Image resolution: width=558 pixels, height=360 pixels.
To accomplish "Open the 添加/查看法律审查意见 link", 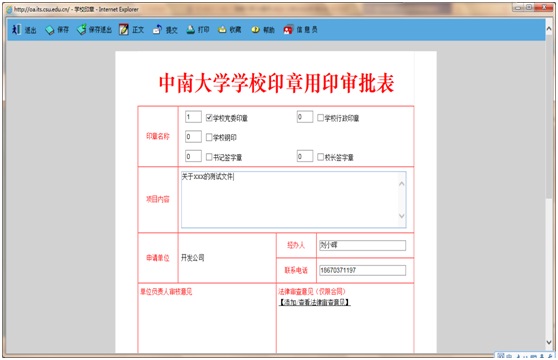I will pos(314,302).
